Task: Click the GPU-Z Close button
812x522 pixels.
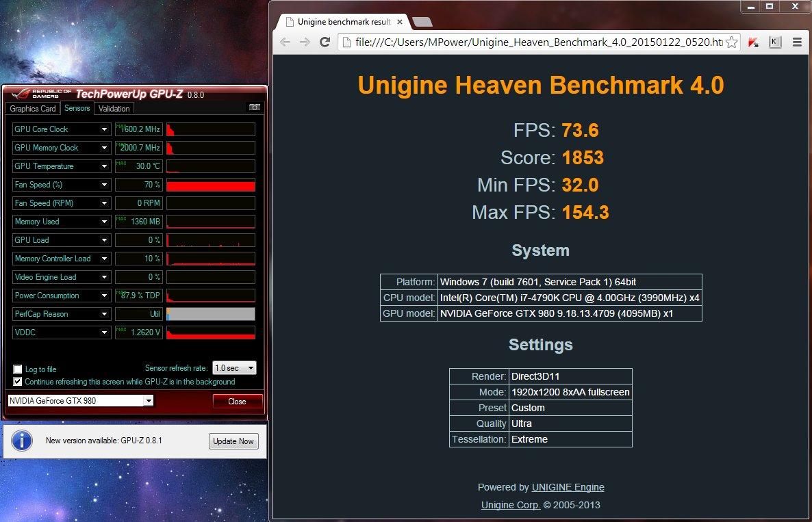Action: [x=237, y=402]
